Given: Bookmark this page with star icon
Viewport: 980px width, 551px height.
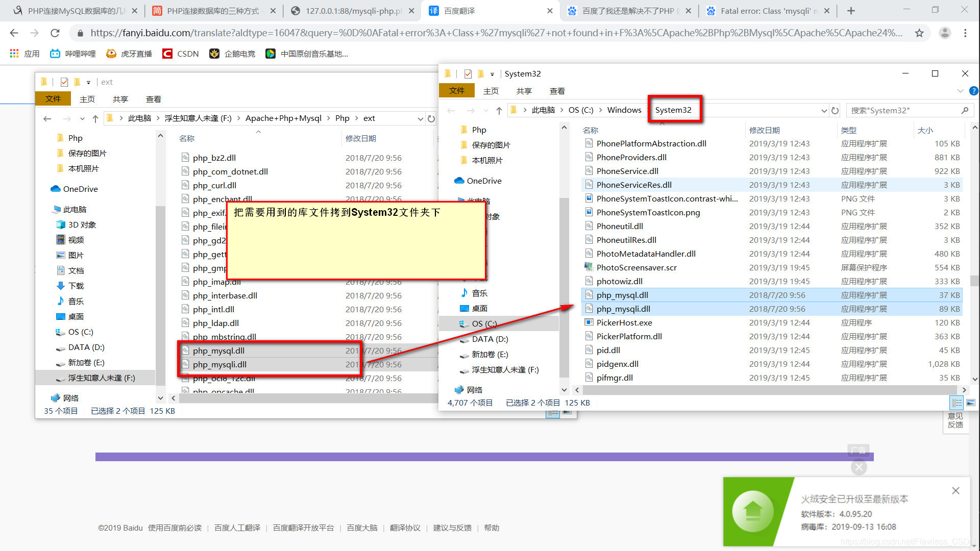Looking at the screenshot, I should pos(919,33).
